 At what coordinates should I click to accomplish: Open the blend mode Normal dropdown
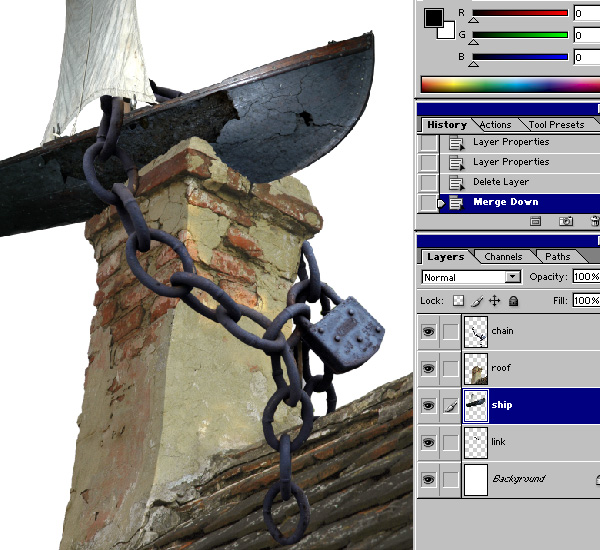pos(471,277)
